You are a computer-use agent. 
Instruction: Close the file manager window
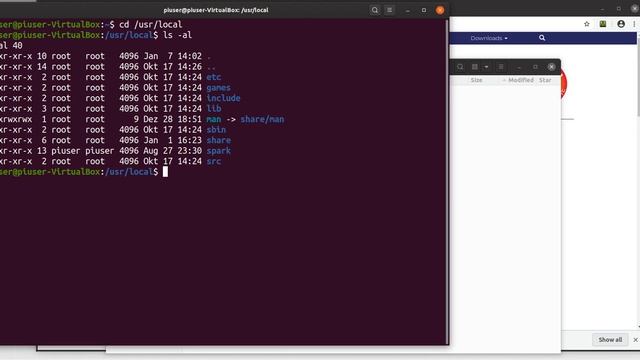coord(551,67)
